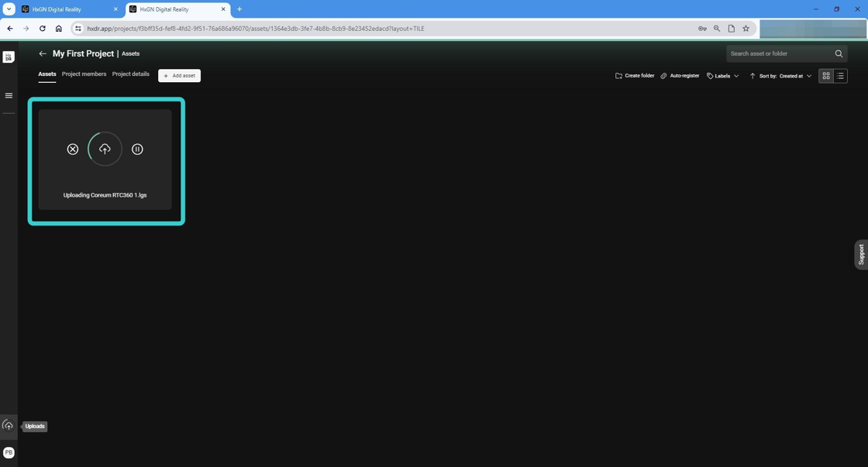
Task: Switch to Project members tab
Action: (84, 74)
